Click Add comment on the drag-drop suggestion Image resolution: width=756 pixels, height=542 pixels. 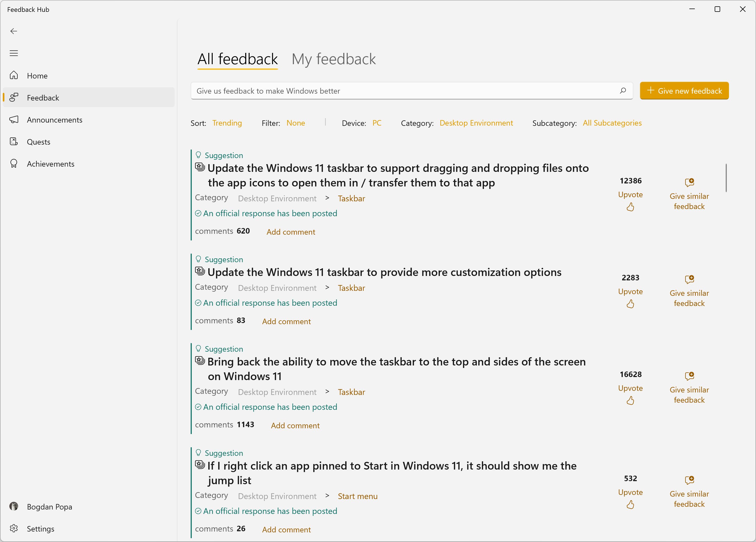pyautogui.click(x=291, y=232)
